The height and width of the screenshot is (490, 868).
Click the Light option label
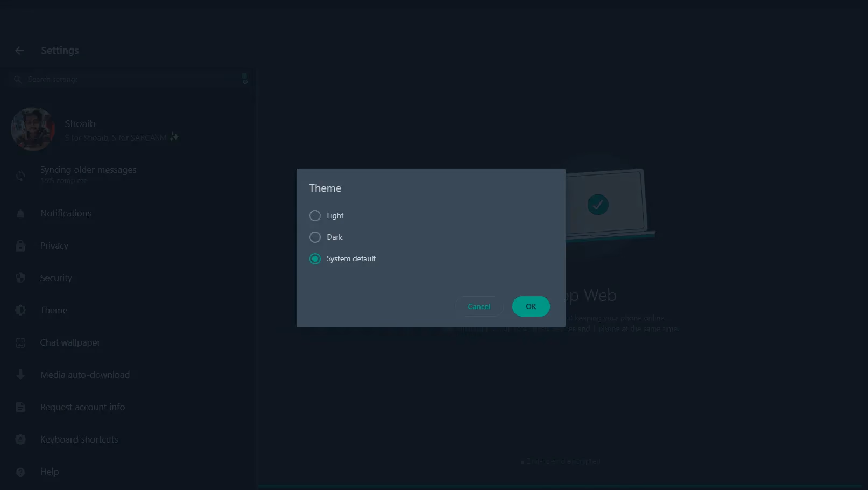[x=335, y=215]
